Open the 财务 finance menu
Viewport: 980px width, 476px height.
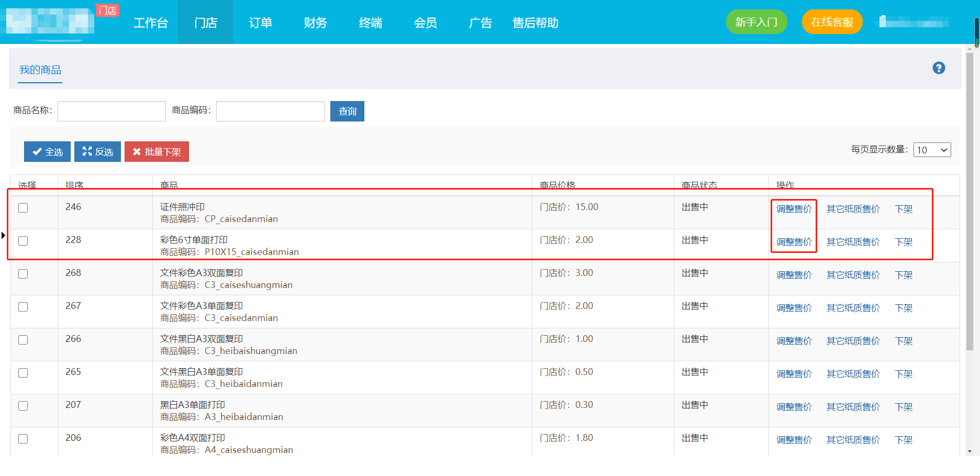tap(315, 23)
